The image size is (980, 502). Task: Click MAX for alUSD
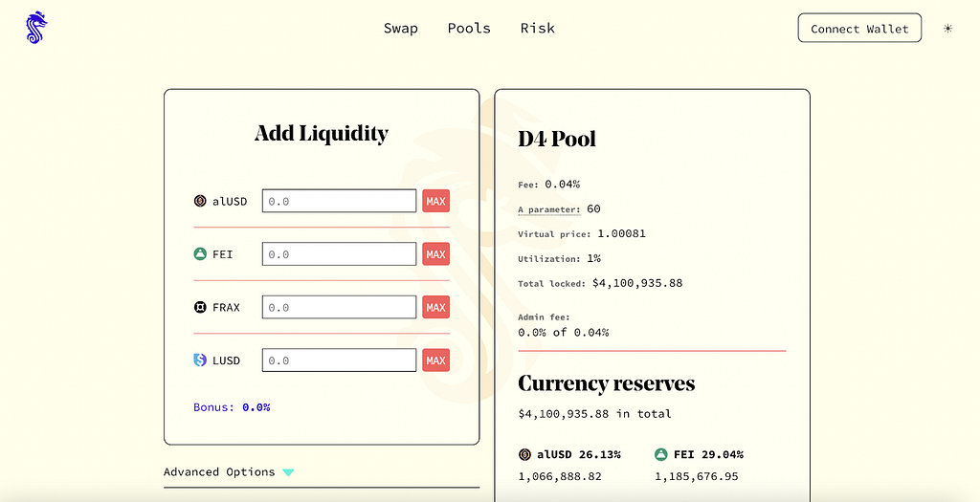click(x=435, y=201)
